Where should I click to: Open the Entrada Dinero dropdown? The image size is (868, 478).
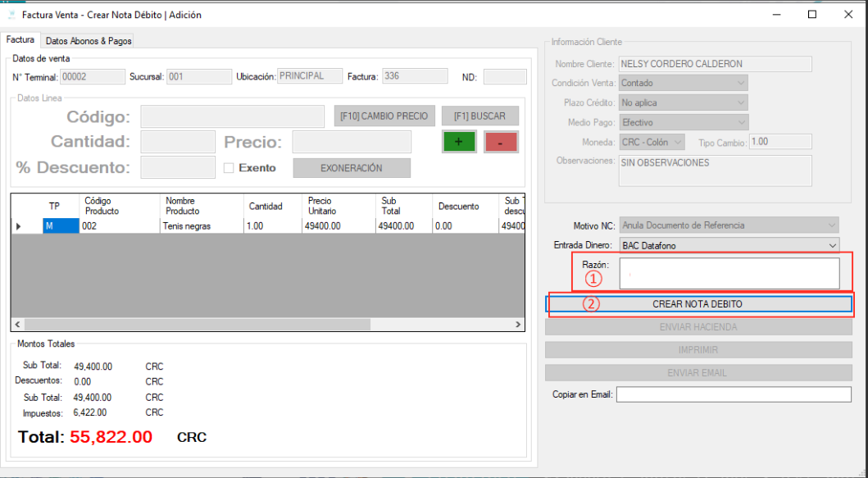[x=729, y=245]
